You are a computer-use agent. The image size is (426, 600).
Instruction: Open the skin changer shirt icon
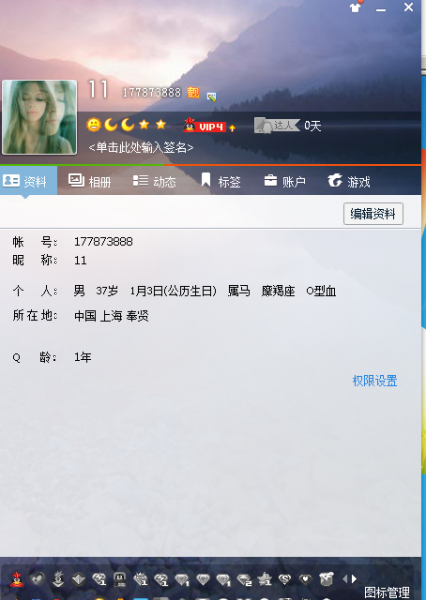coord(356,7)
